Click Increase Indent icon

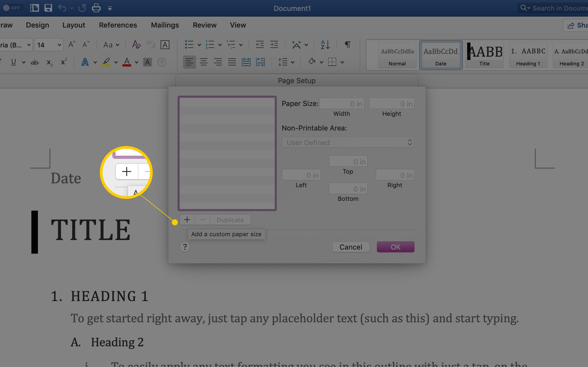[x=274, y=44]
